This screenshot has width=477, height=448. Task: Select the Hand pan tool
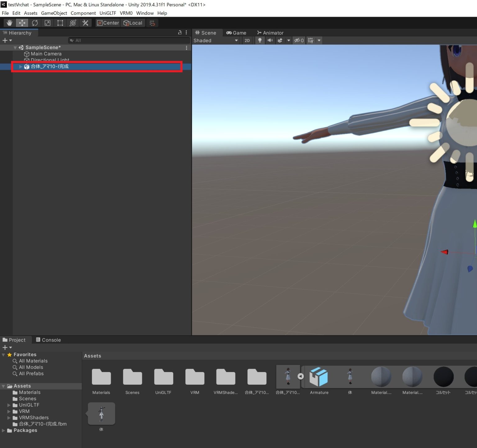[9, 23]
